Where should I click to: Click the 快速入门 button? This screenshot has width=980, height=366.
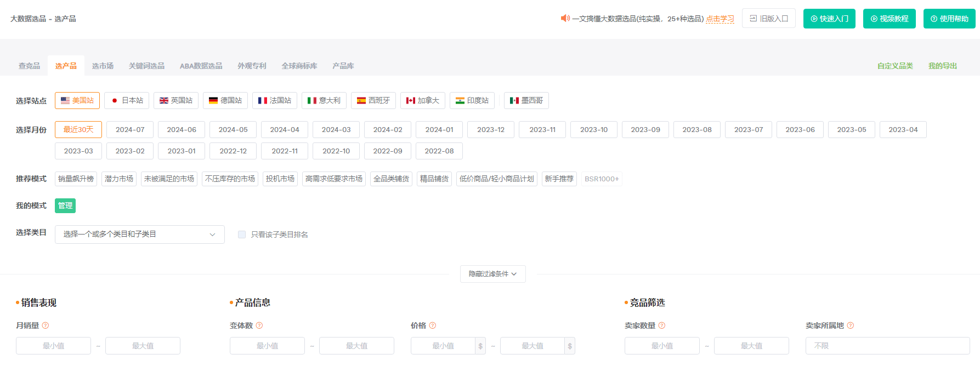click(x=829, y=19)
